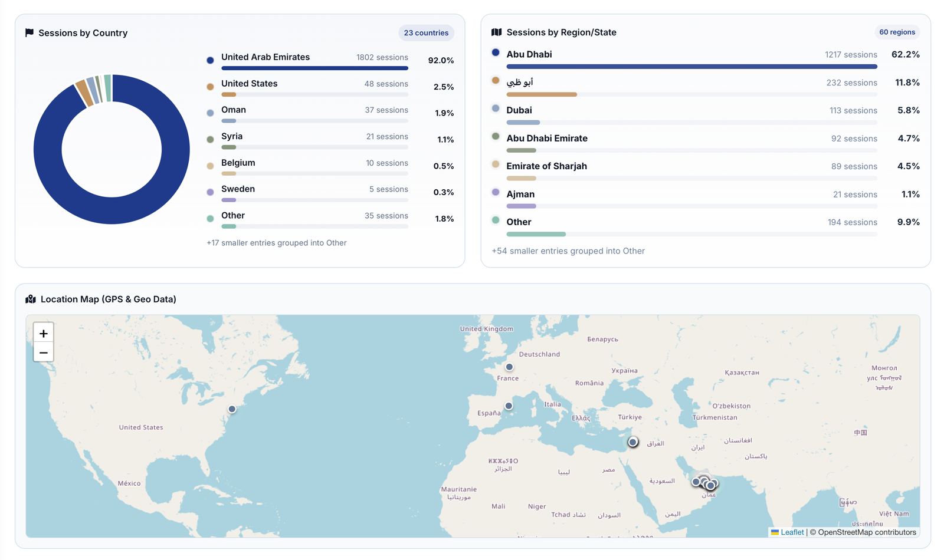Screen dimensions: 944x560
Task: Select the Arabic أبو ظبي region label
Action: (x=520, y=82)
